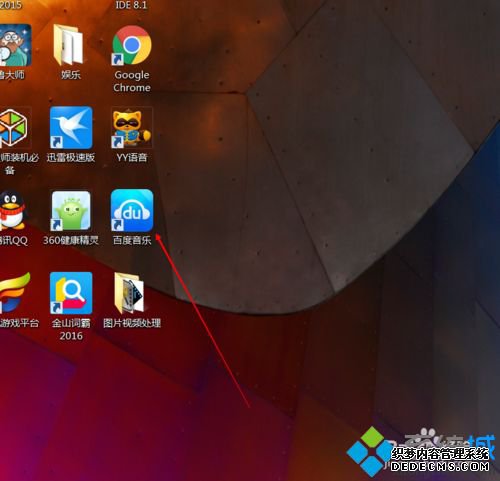Screen dimensions: 500x481
Task: Select the 鲁大师 cartoon icon
Action: [x=15, y=45]
